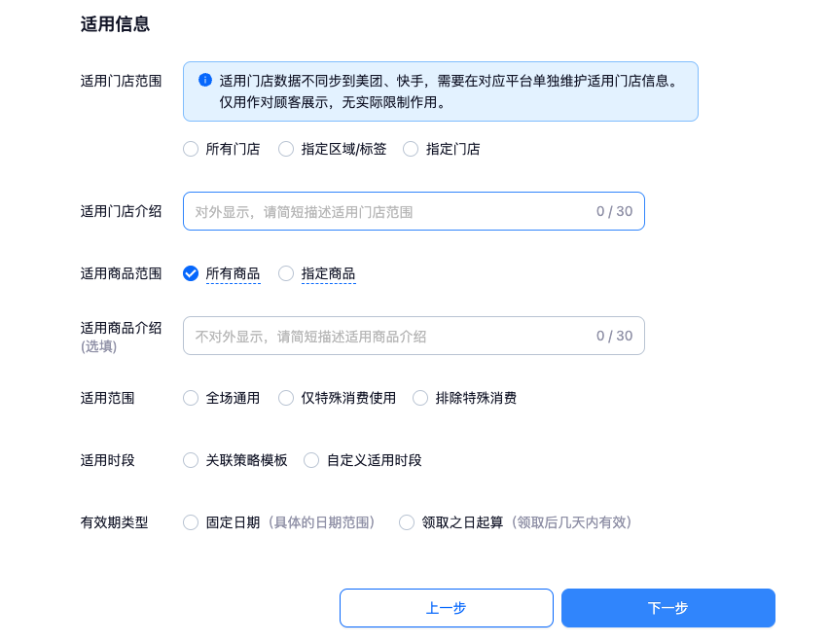Select 全场通用 usage scope
The height and width of the screenshot is (644, 829).
(191, 398)
